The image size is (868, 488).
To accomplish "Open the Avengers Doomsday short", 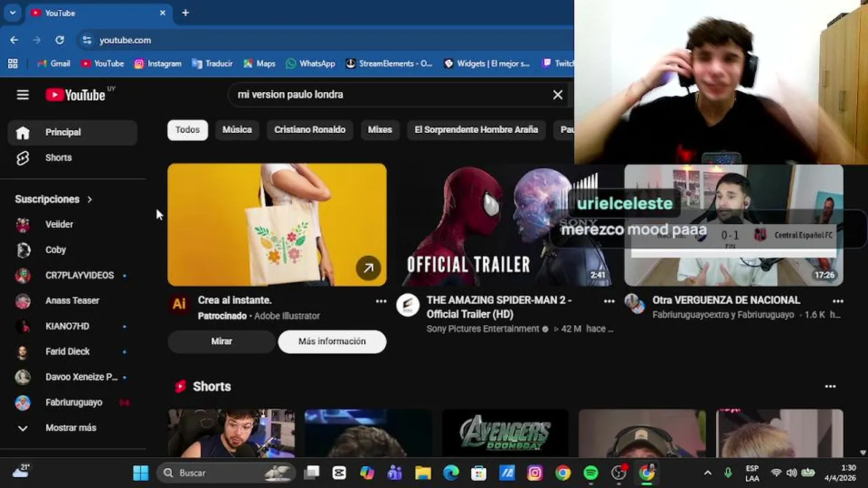I will [x=505, y=432].
